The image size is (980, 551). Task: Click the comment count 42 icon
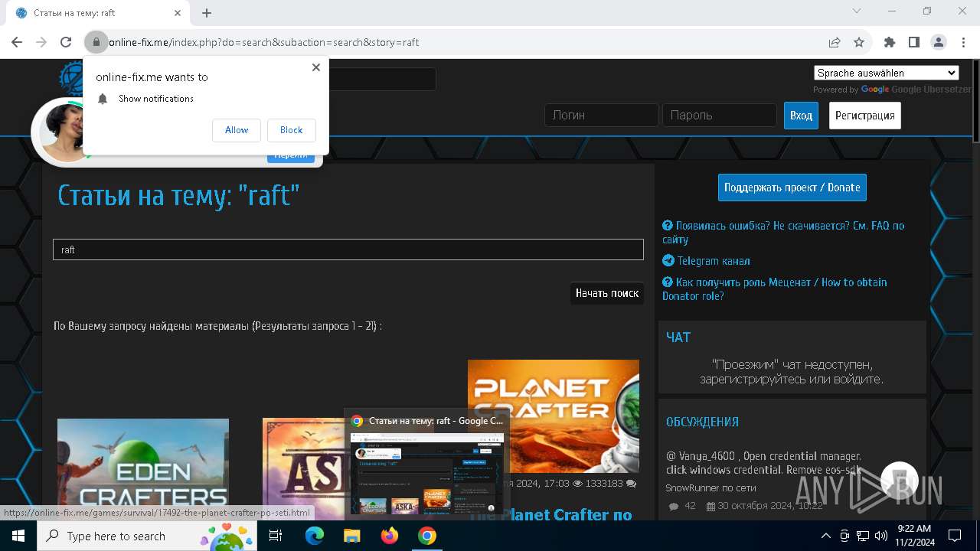click(x=674, y=506)
